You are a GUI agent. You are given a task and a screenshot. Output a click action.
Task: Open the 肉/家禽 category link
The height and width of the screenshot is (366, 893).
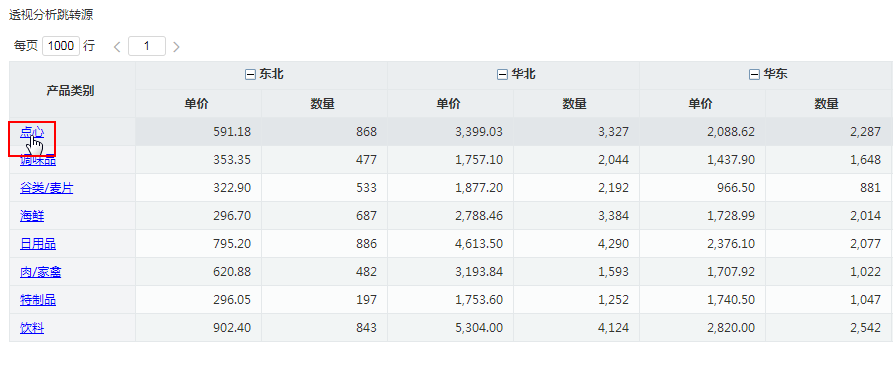point(40,272)
